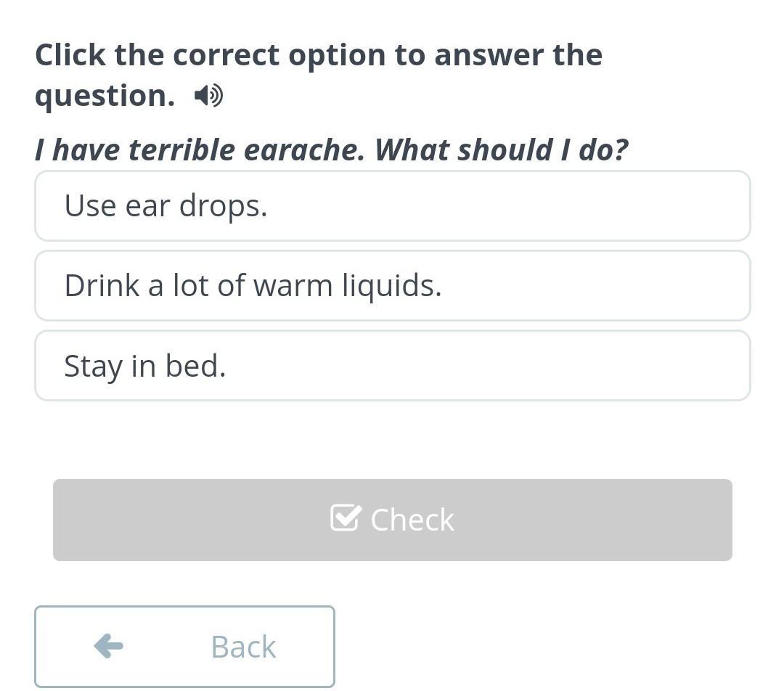Screen dimensions: 784x691
Task: Tap the ticked-box icon beside Check
Action: click(345, 518)
